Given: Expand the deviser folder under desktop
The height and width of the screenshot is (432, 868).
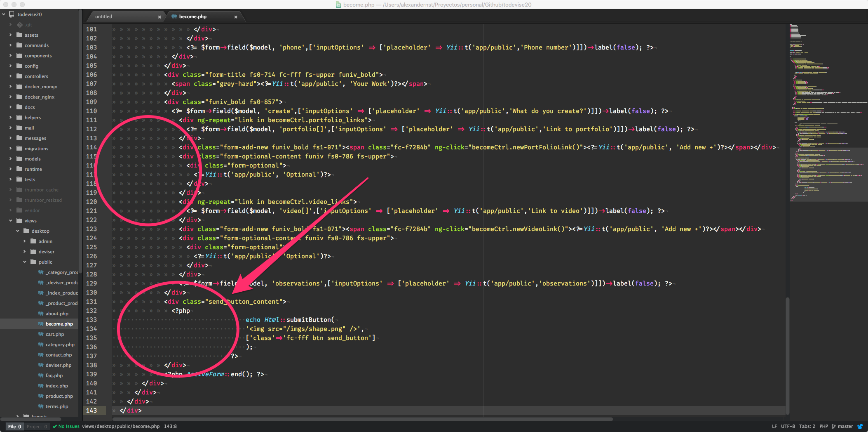Looking at the screenshot, I should point(25,252).
